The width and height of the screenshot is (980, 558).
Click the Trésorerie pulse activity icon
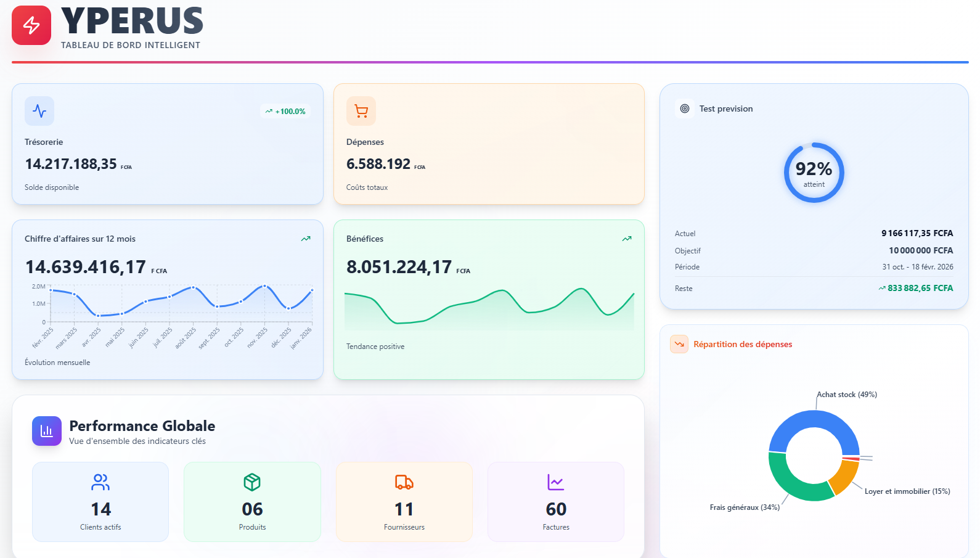coord(39,111)
